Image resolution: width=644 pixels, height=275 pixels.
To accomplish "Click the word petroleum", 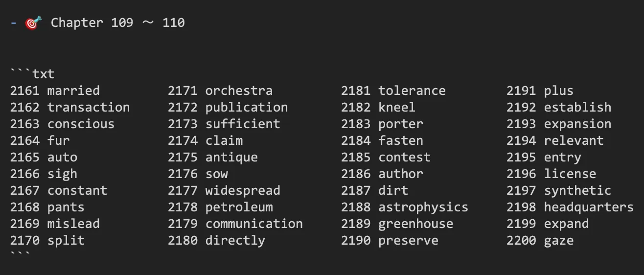I will click(x=239, y=207).
